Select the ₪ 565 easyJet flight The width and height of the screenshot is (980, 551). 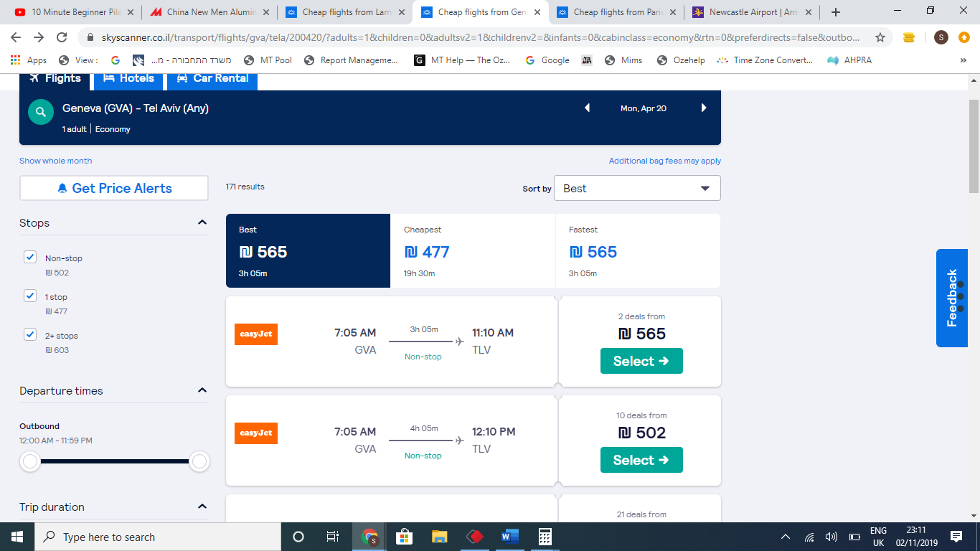point(641,361)
